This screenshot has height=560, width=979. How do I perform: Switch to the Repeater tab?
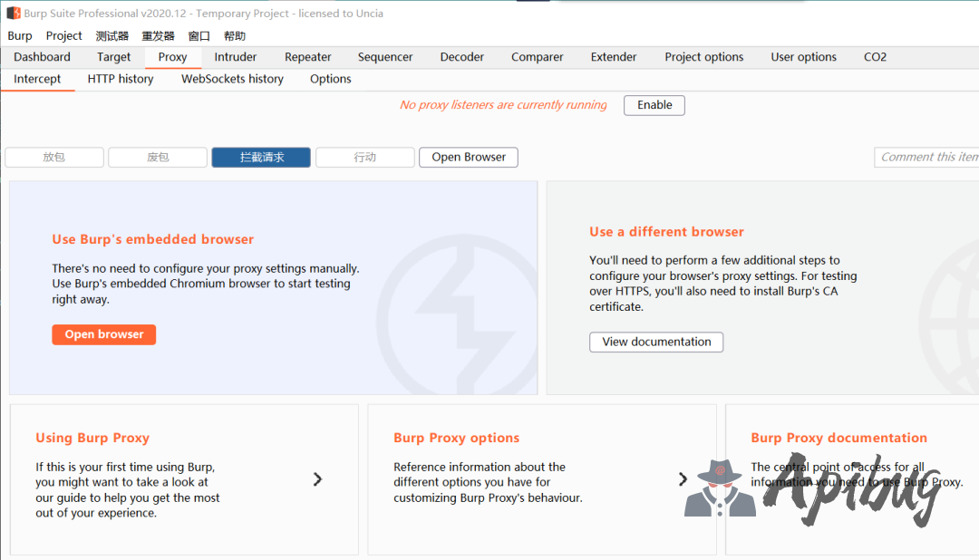coord(308,57)
